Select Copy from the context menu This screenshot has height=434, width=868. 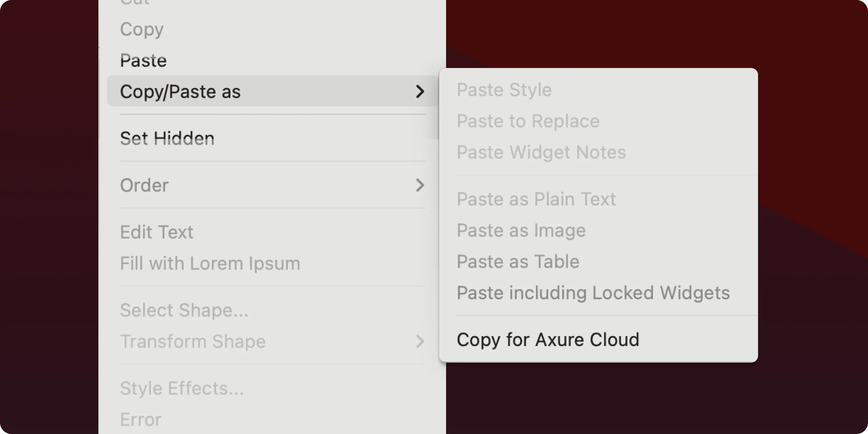tap(142, 30)
